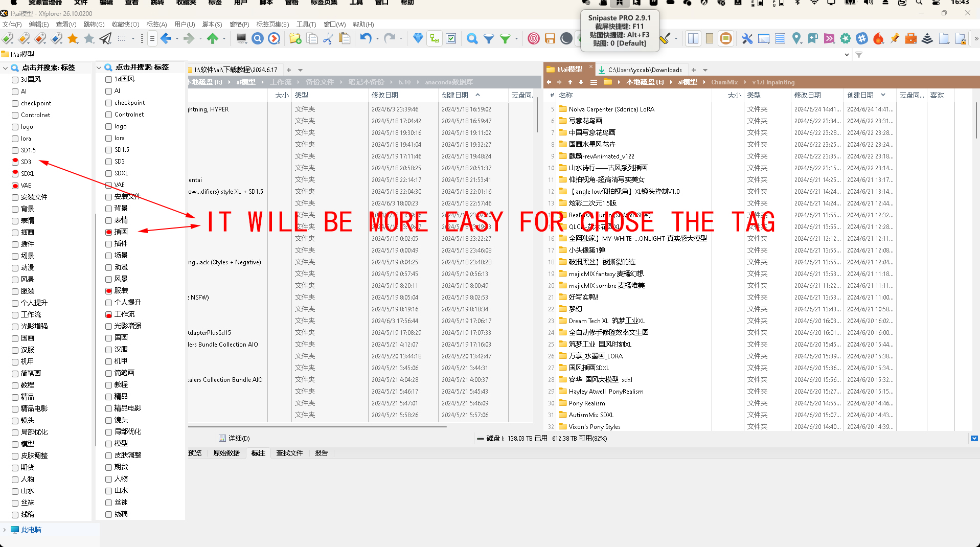Uncheck the 服装 tag in second panel

[108, 291]
